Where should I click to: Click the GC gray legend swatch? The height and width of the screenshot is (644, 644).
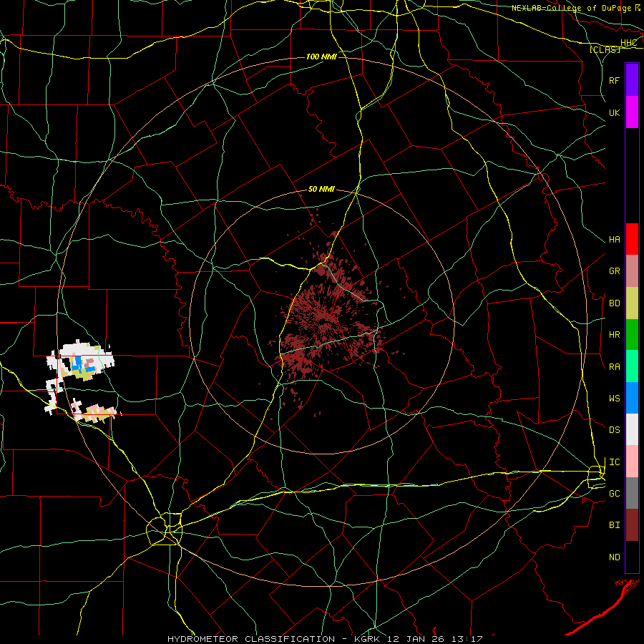[x=632, y=493]
